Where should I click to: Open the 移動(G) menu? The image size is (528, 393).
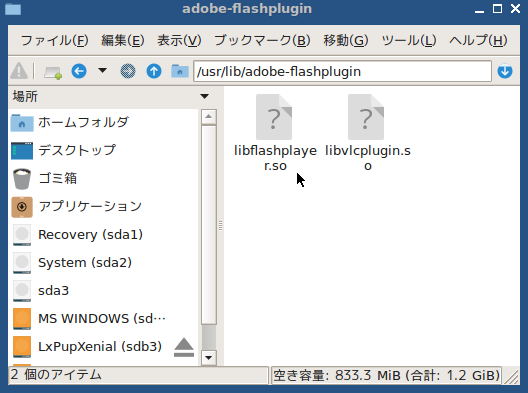[346, 40]
